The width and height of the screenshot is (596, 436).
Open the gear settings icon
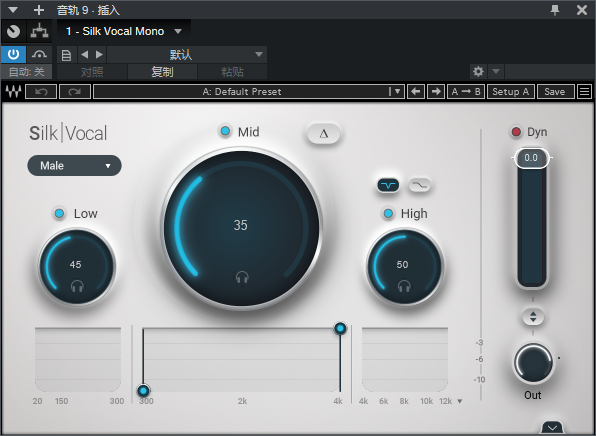[x=478, y=71]
